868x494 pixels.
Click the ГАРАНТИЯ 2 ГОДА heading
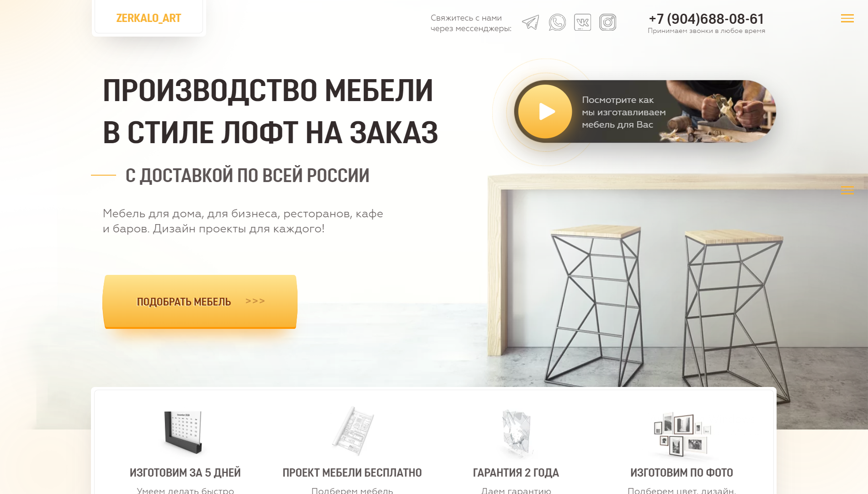(516, 473)
